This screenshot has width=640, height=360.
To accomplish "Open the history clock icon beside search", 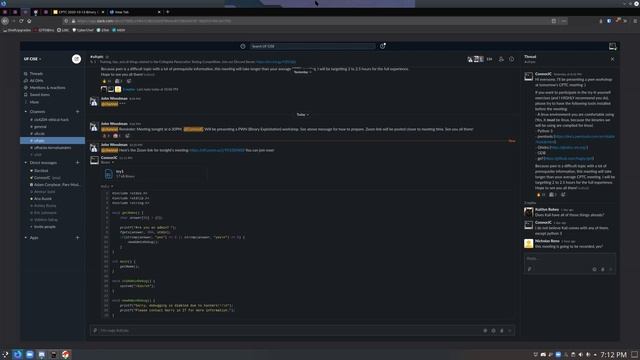I will (243, 46).
